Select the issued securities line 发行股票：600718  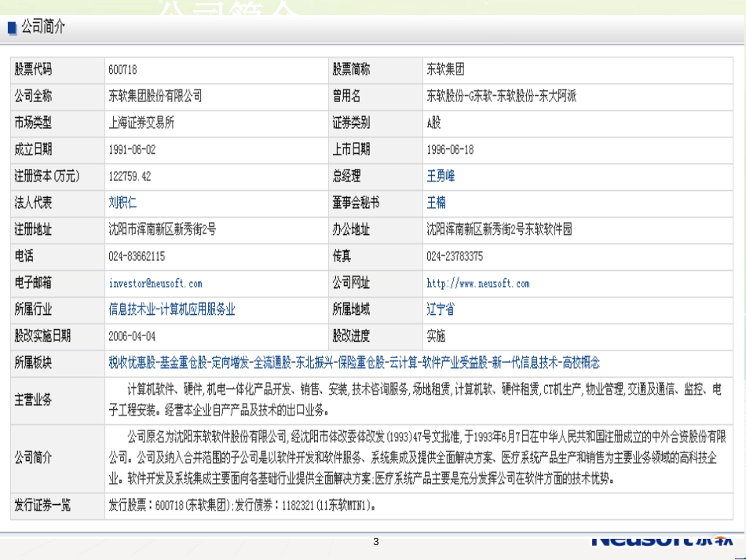pos(242,505)
